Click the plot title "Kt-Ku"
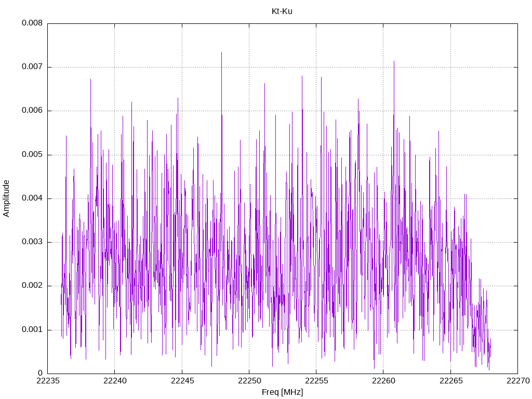This screenshot has width=532, height=399. point(282,11)
